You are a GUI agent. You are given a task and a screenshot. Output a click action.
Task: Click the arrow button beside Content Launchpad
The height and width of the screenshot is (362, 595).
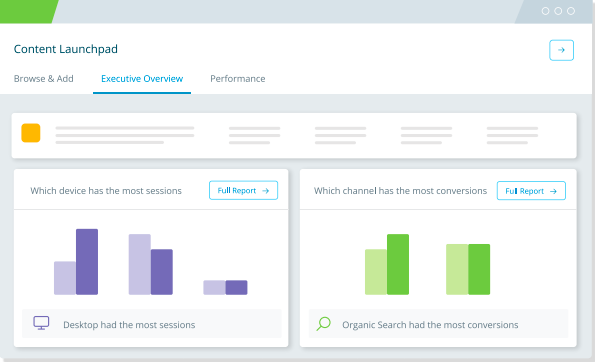point(561,50)
